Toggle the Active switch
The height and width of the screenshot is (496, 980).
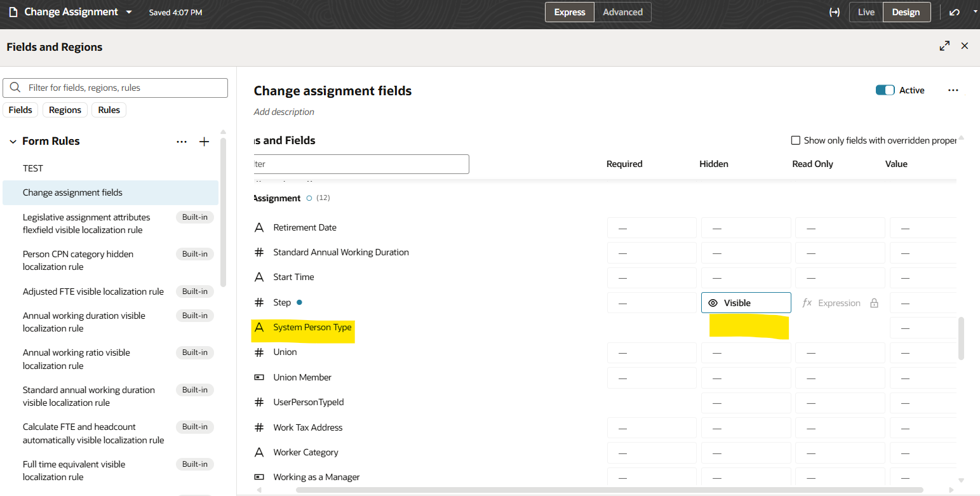885,90
